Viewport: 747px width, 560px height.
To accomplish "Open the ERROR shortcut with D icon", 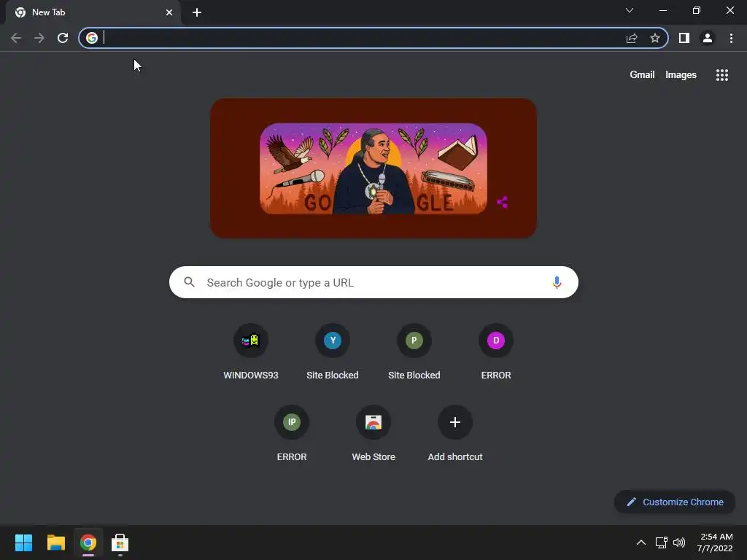I will (496, 351).
